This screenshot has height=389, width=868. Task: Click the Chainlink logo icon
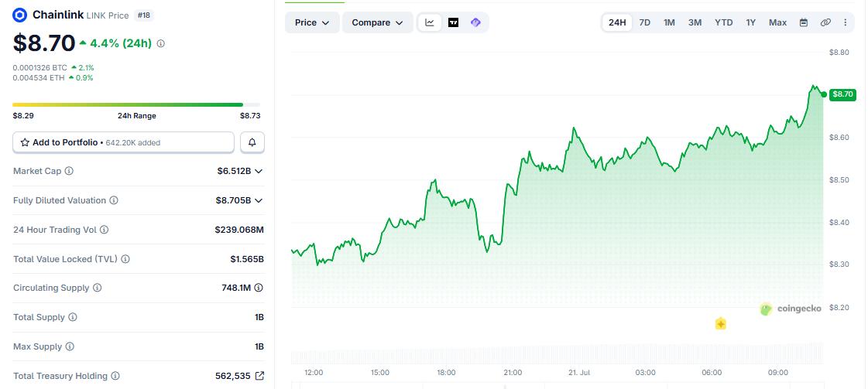point(19,15)
